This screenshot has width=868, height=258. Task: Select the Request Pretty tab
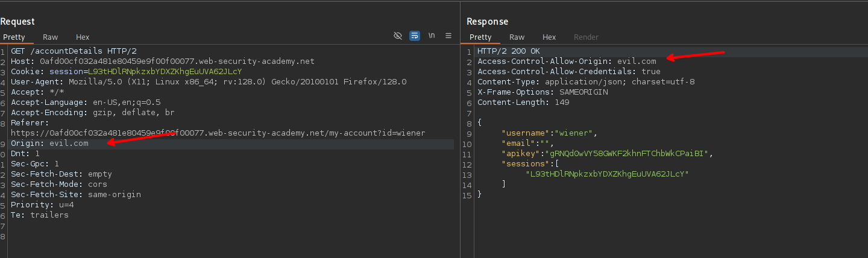14,37
